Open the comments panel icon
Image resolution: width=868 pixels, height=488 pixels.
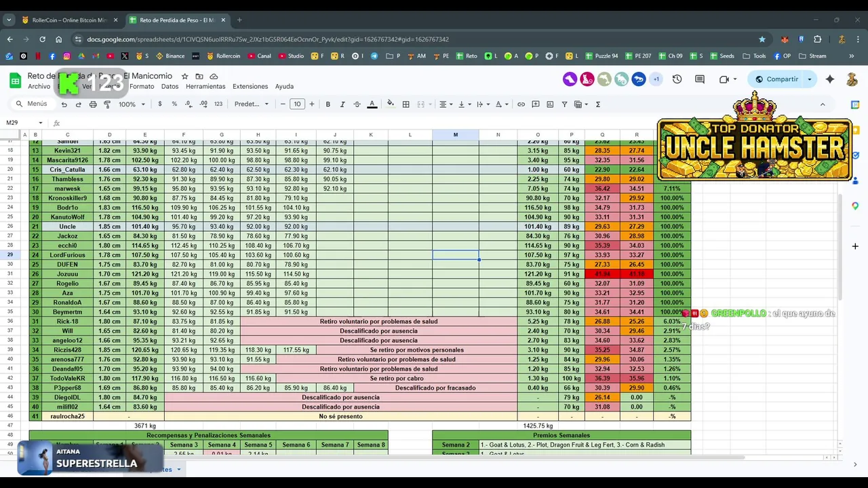700,79
